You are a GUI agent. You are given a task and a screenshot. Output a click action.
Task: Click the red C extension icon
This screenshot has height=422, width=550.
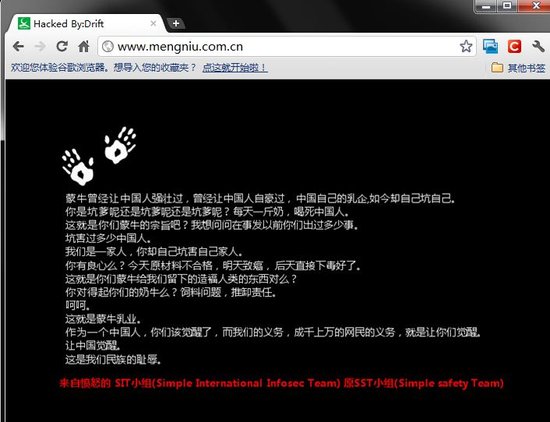[514, 46]
